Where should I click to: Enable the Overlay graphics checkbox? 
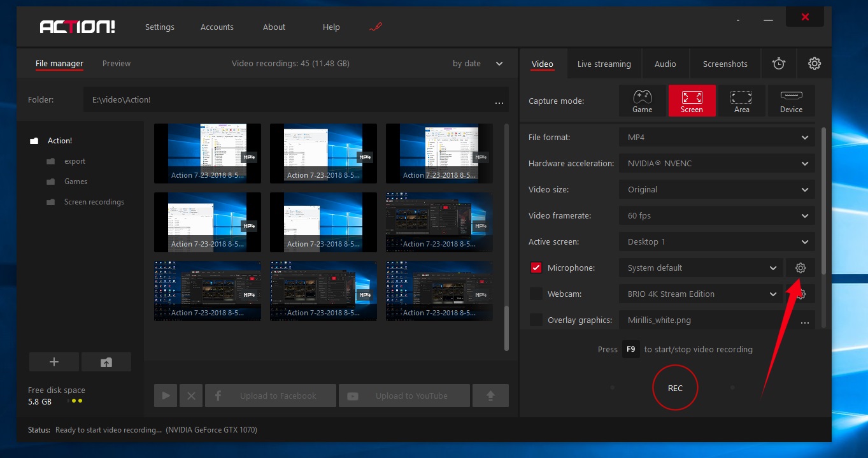click(x=536, y=320)
